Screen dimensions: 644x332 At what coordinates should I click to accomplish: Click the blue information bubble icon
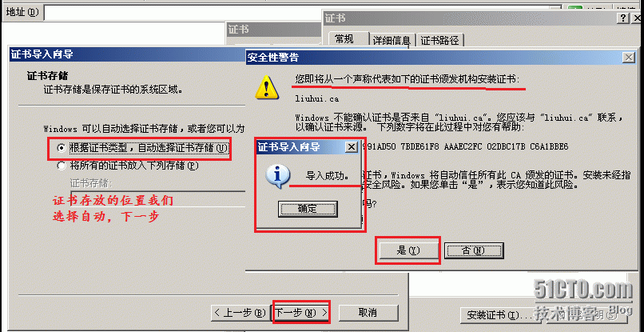[x=277, y=176]
